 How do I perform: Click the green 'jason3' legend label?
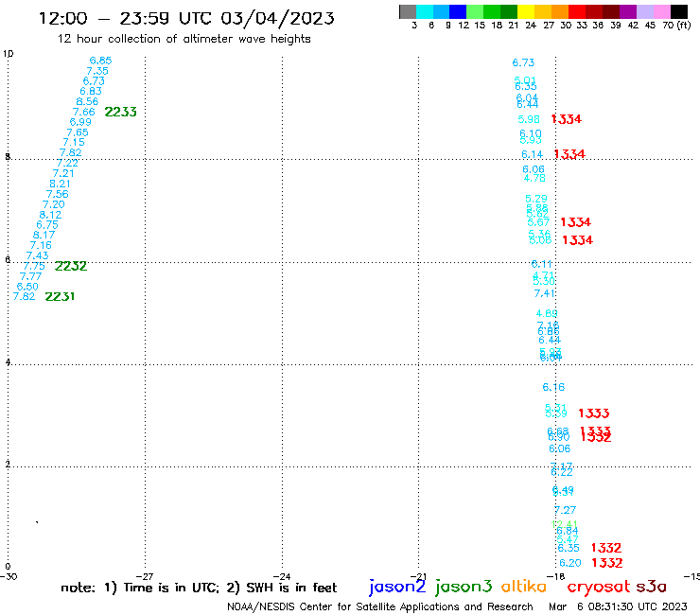[x=464, y=587]
